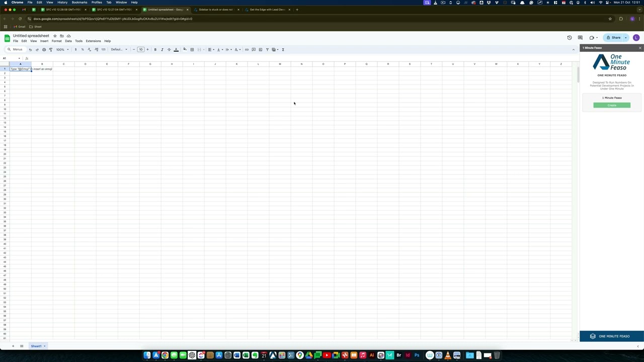Toggle strikethrough formatting
Screen dimensions: 644x362
pyautogui.click(x=169, y=49)
